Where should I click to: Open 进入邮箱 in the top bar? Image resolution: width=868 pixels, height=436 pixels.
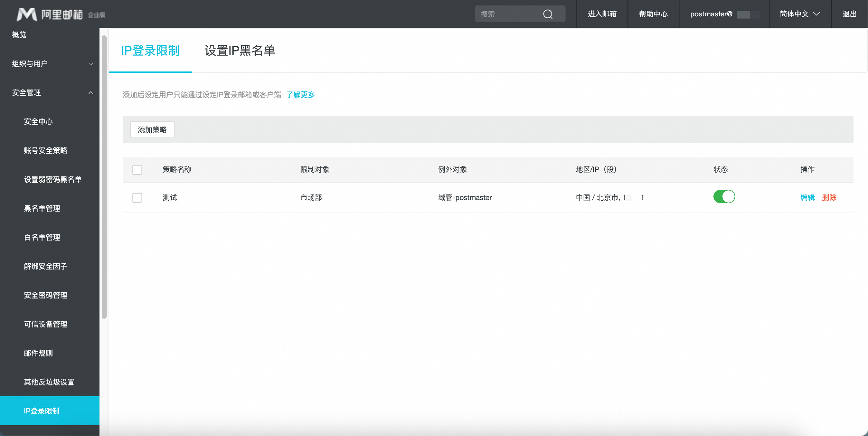pos(602,14)
